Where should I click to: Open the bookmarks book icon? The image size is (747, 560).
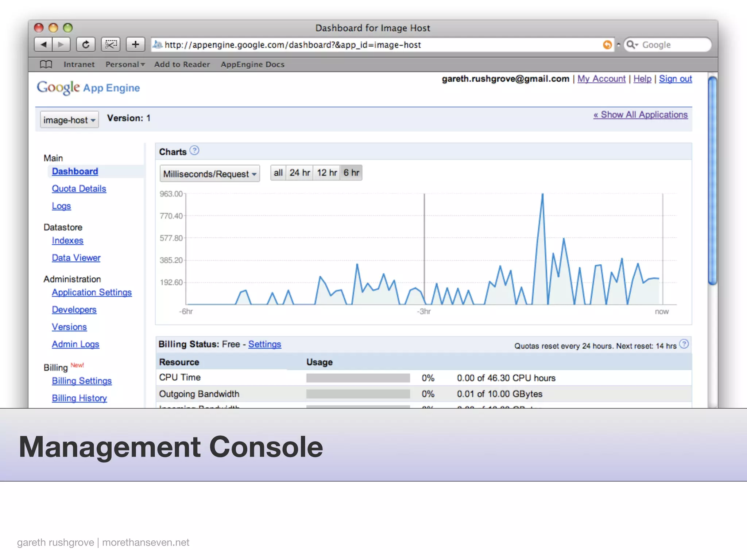click(x=46, y=65)
